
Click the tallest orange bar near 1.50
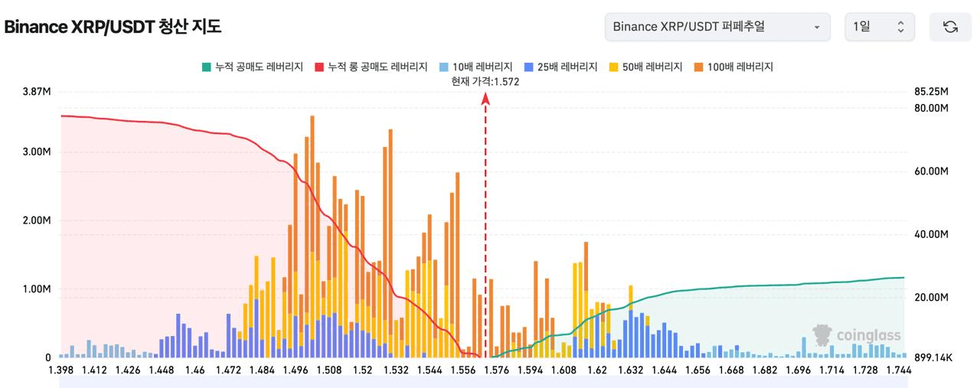click(312, 184)
